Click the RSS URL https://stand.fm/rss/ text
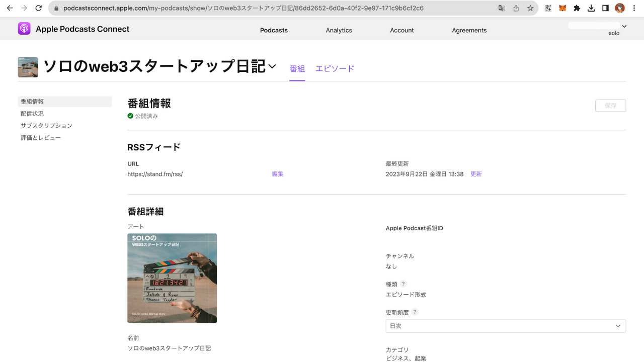This screenshot has height=362, width=644. 155,174
